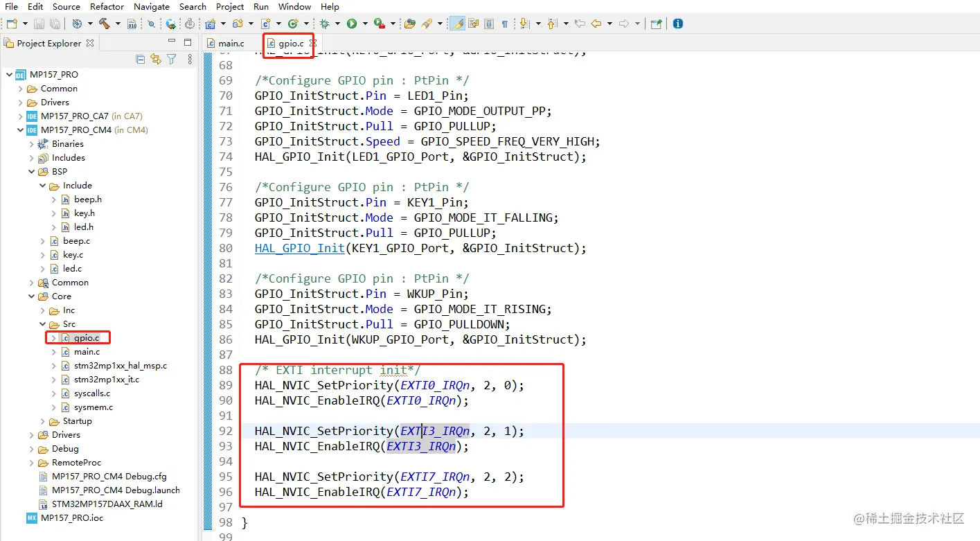
Task: Run the project with the green play icon
Action: [x=352, y=24]
